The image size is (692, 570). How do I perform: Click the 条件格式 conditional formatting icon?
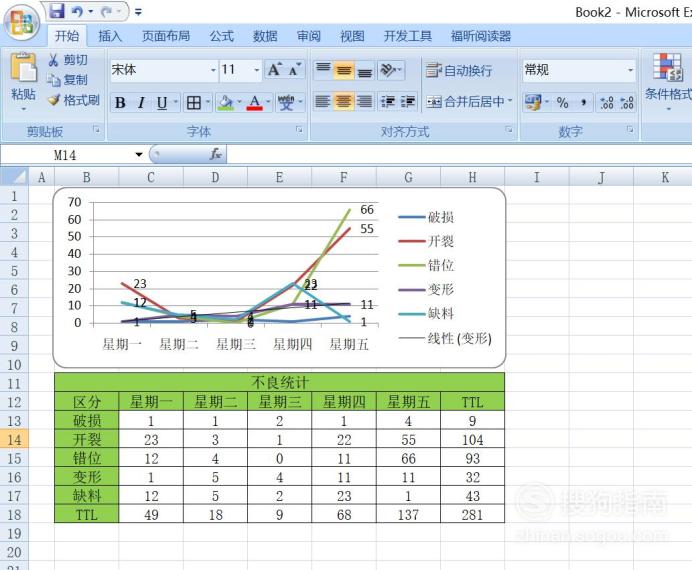[668, 67]
